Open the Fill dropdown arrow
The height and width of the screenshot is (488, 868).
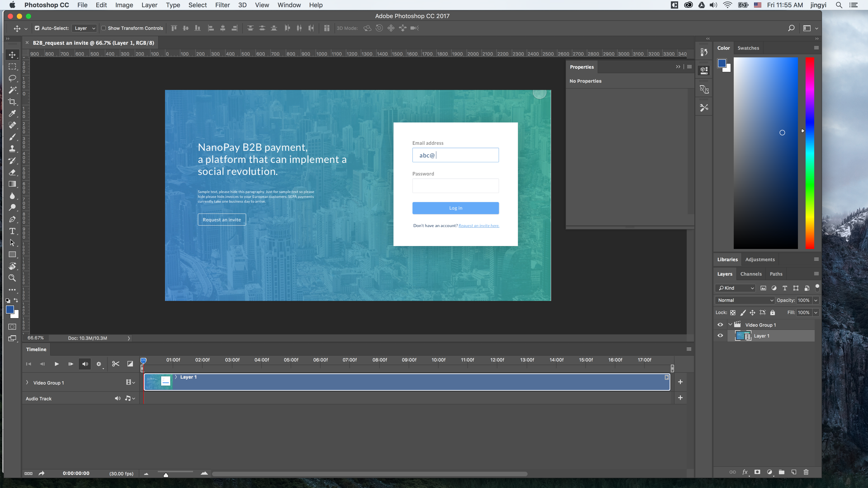[x=816, y=312]
